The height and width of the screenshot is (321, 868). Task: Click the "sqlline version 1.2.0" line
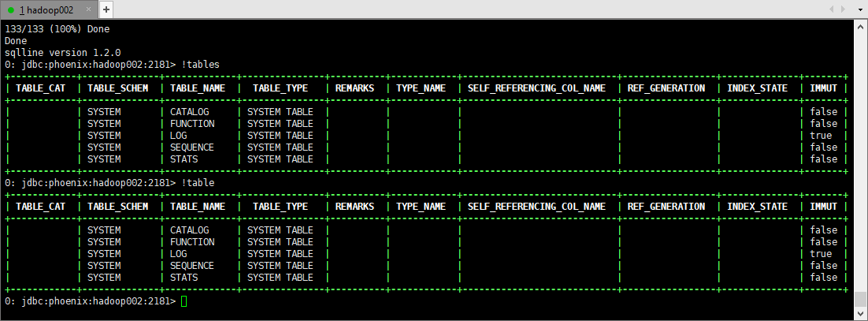[62, 53]
